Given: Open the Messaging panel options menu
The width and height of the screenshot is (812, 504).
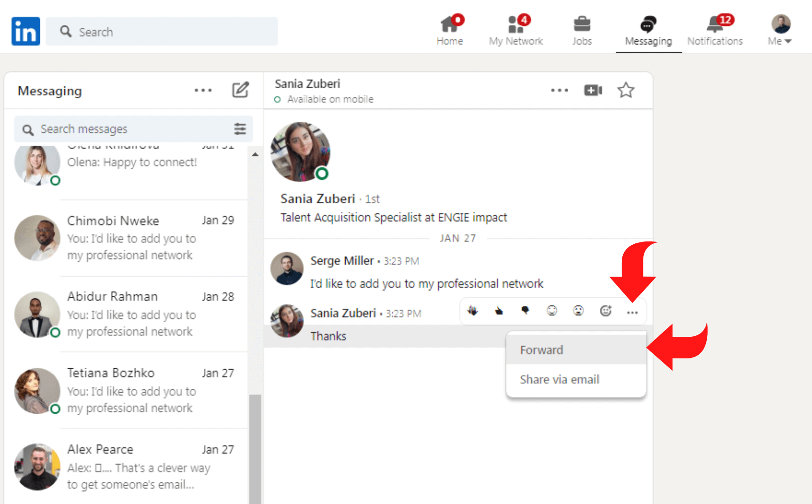Looking at the screenshot, I should (x=203, y=90).
